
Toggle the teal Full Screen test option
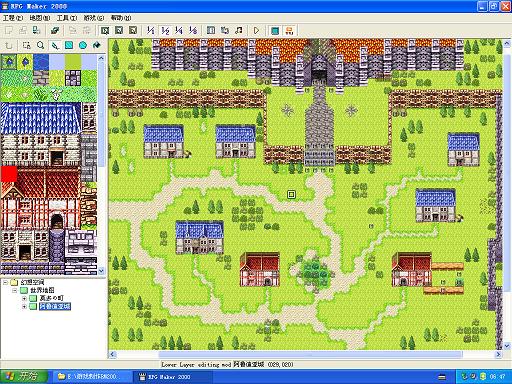point(275,31)
